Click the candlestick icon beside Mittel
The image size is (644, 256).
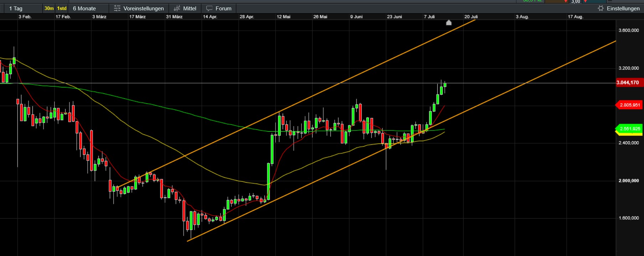tap(177, 8)
